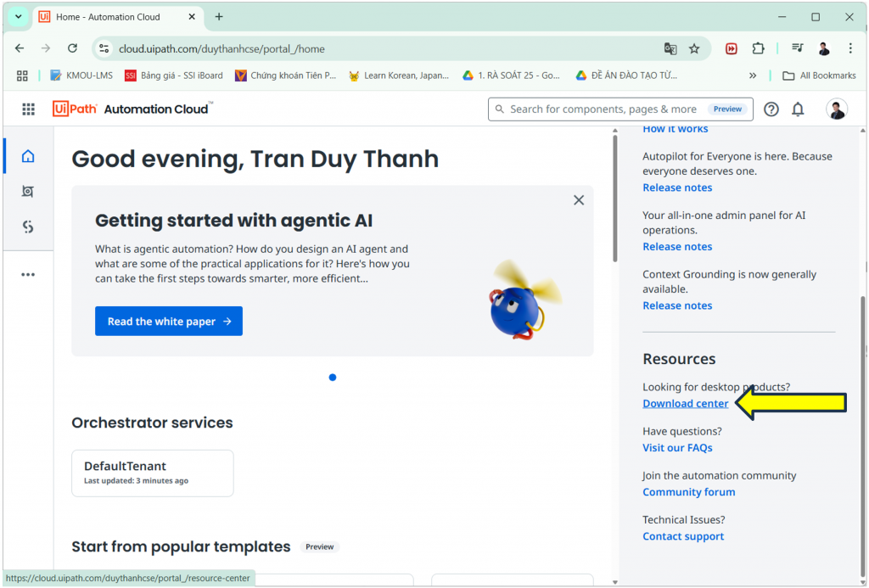Expand the tab search dropdown arrow
The height and width of the screenshot is (588, 869).
[19, 17]
